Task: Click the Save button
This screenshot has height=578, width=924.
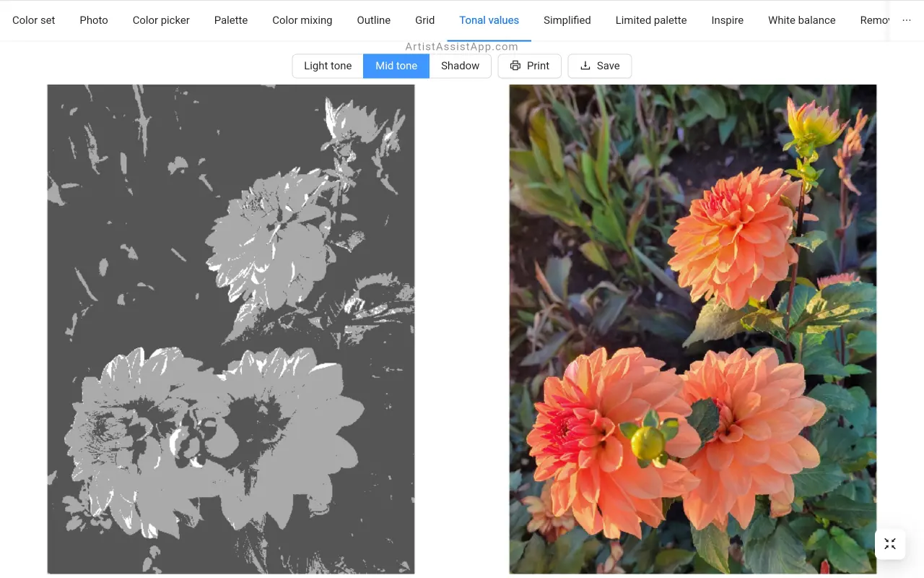Action: pyautogui.click(x=600, y=66)
